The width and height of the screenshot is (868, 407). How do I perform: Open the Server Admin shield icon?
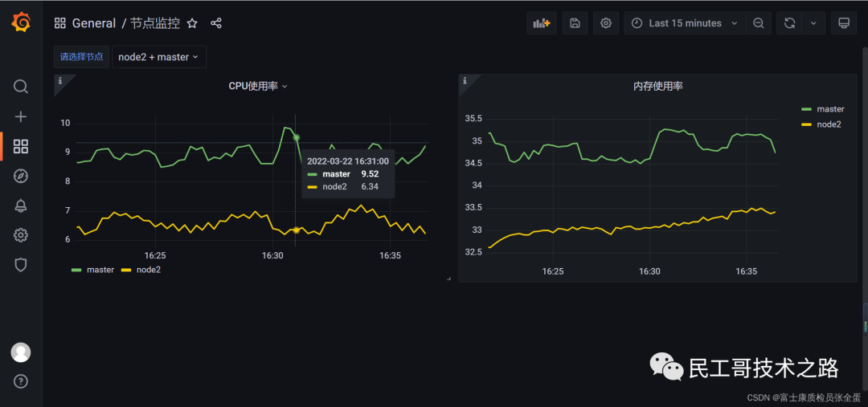pos(20,265)
